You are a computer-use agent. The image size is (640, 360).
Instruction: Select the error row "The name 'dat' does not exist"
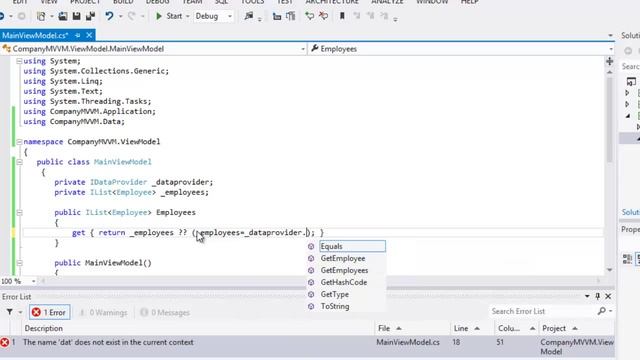point(307,347)
